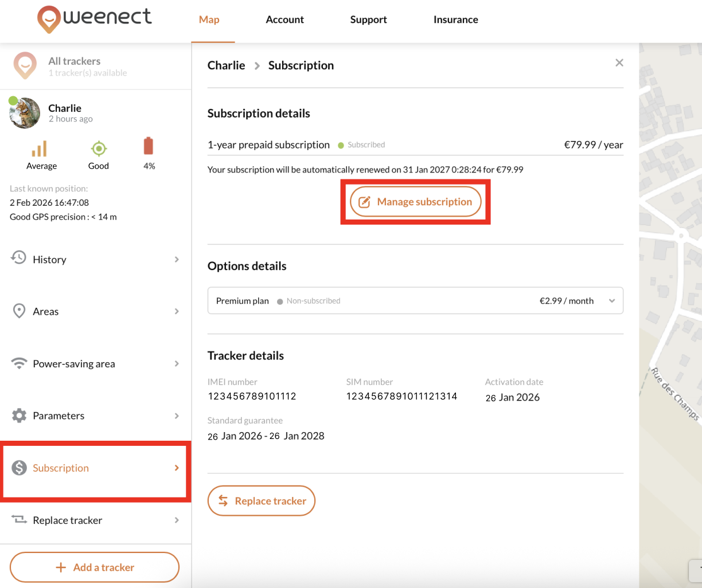Viewport: 702px width, 588px height.
Task: Click the Manage subscription button
Action: (x=415, y=202)
